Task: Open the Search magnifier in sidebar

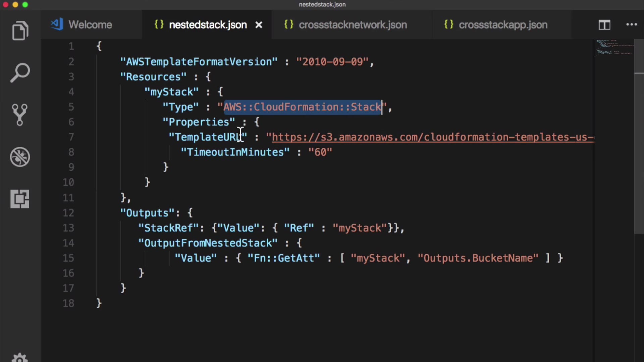Action: [20, 72]
